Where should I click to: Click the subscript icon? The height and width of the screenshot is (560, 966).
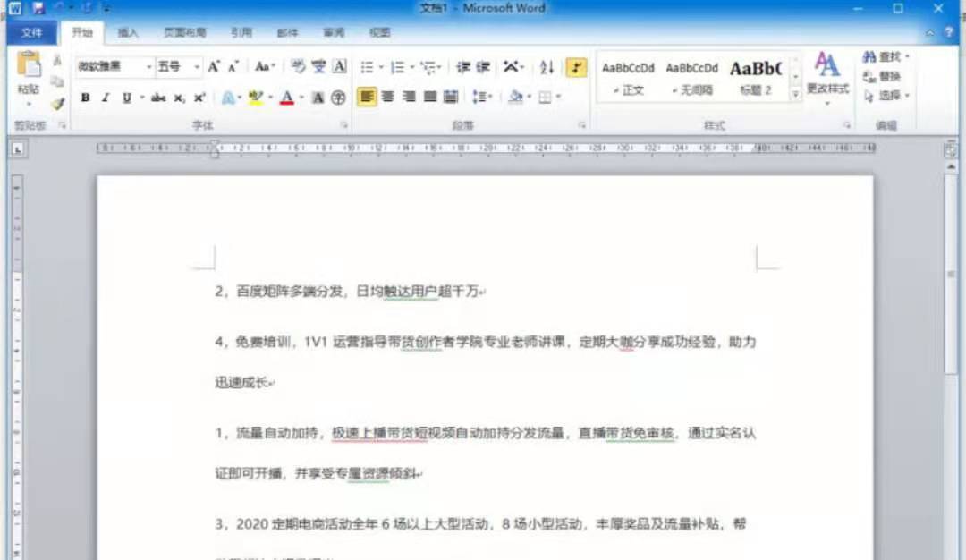(x=177, y=96)
